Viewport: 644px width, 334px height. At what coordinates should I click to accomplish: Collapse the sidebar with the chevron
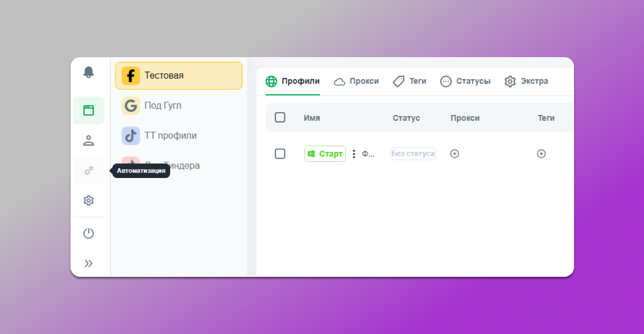[x=89, y=263]
